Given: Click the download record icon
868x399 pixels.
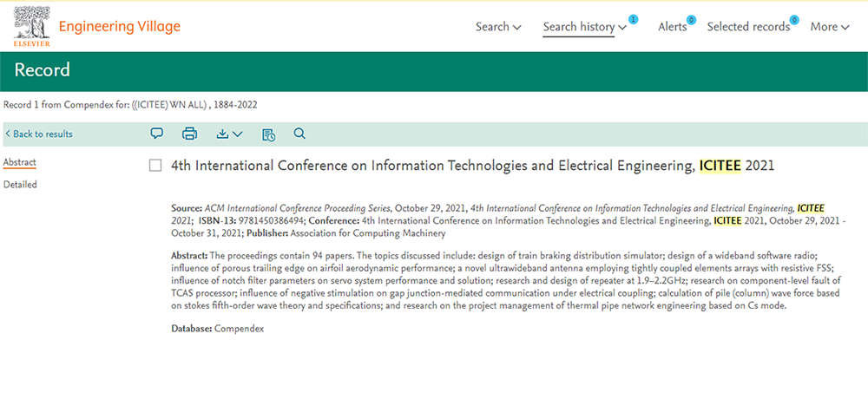Looking at the screenshot, I should [x=222, y=134].
